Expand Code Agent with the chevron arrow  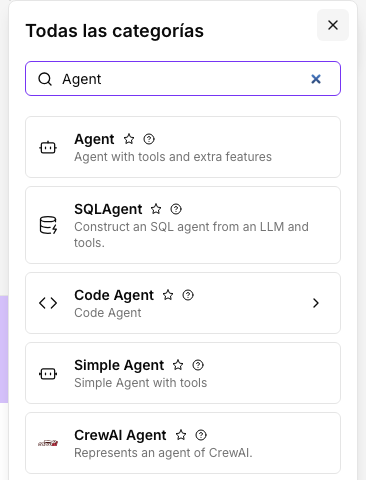316,303
